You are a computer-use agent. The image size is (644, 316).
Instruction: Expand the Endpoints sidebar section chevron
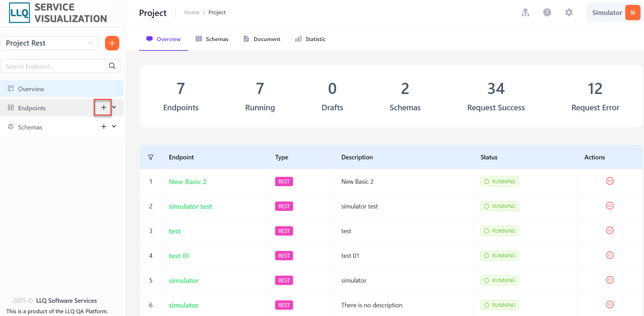pos(114,108)
